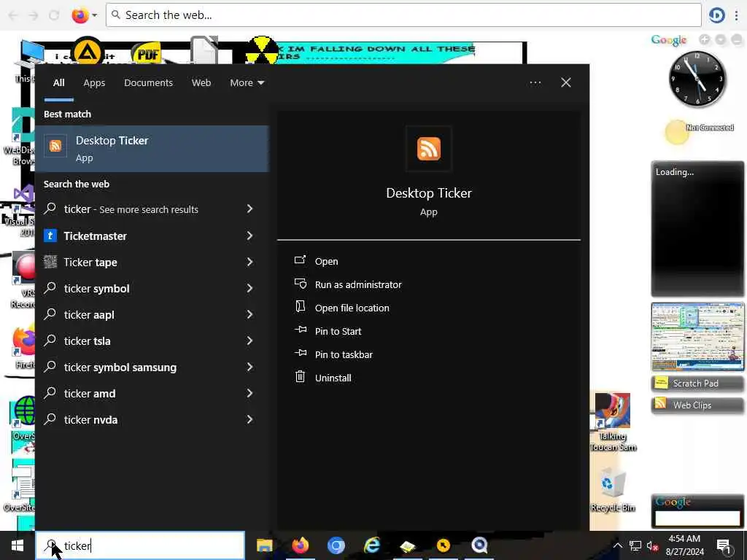Click the Open action icon

pyautogui.click(x=300, y=260)
